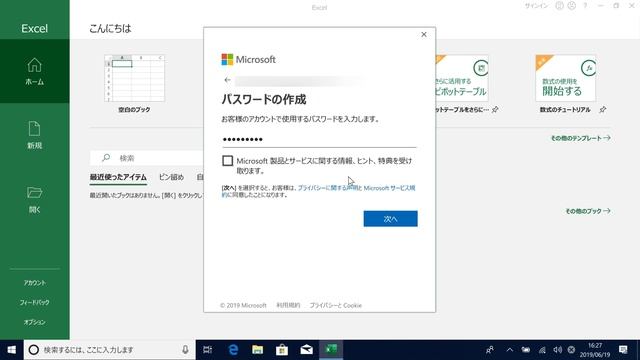Click the sad-face feedback icon in title bar
640x360 pixels.
click(x=572, y=6)
